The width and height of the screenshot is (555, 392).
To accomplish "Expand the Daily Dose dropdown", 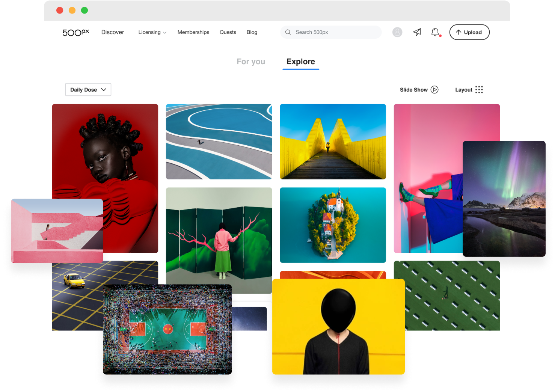I will pos(88,89).
